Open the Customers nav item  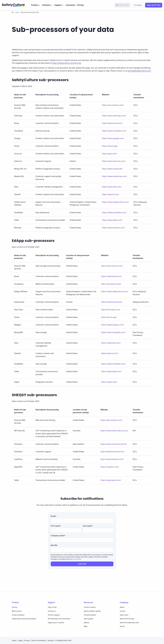tap(70, 5)
